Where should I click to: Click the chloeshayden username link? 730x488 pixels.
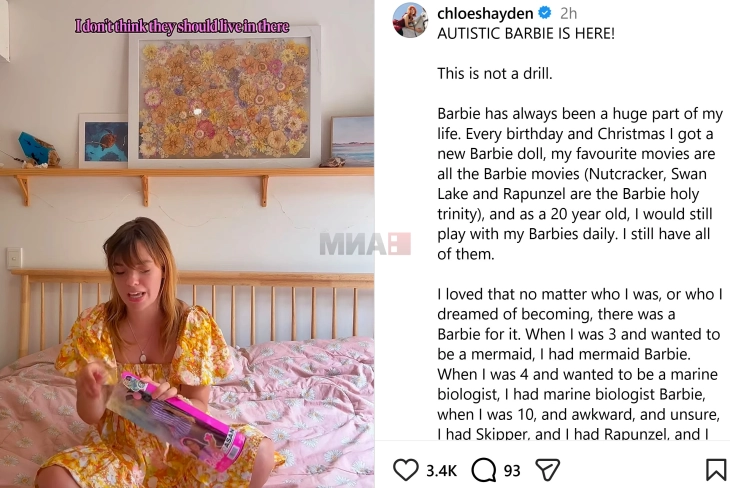point(485,14)
